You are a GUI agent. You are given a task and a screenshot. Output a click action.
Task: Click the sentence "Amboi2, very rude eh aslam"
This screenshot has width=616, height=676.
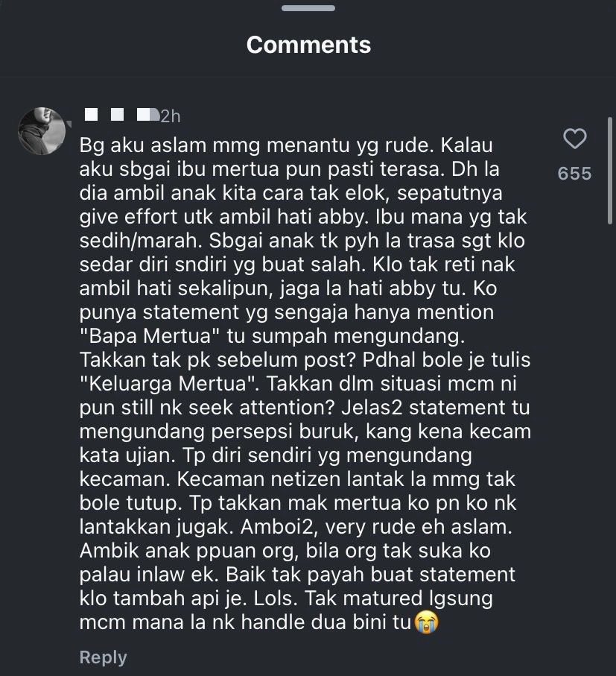click(376, 527)
